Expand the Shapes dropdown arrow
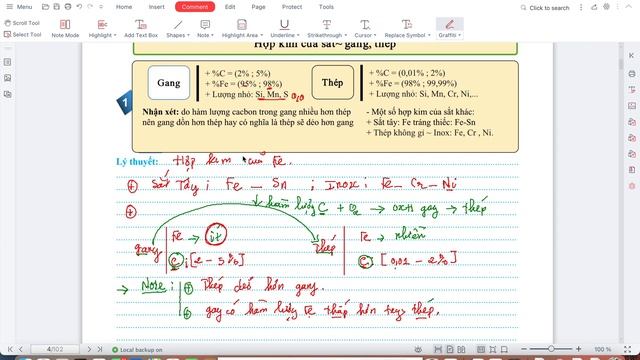640x360 pixels. coord(188,36)
